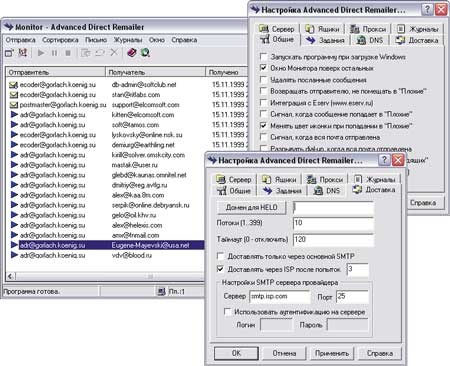Start sending with the play toolbar icon
The width and height of the screenshot is (450, 366).
tap(41, 53)
